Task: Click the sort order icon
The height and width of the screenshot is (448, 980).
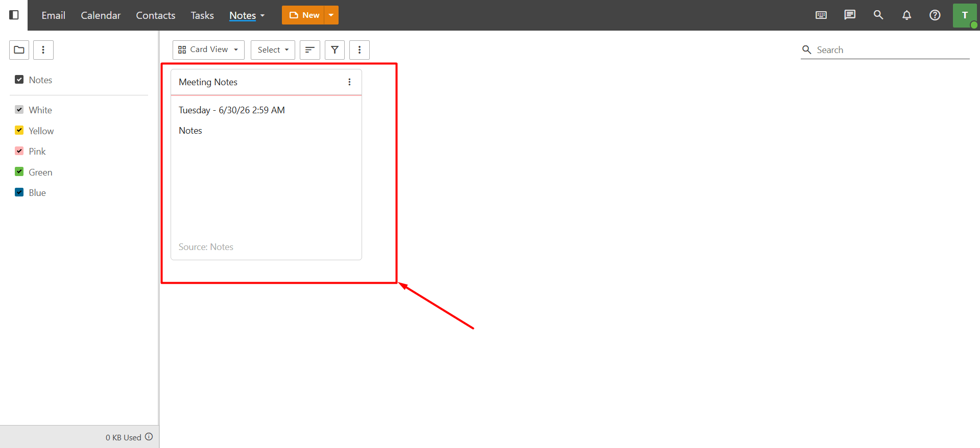Action: [310, 49]
